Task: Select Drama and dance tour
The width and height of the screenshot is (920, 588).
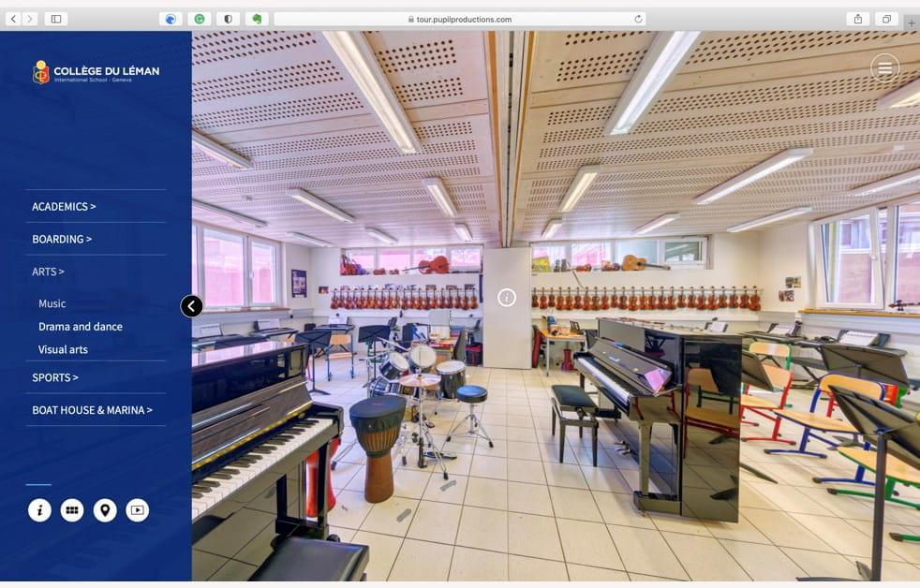Action: pyautogui.click(x=81, y=327)
